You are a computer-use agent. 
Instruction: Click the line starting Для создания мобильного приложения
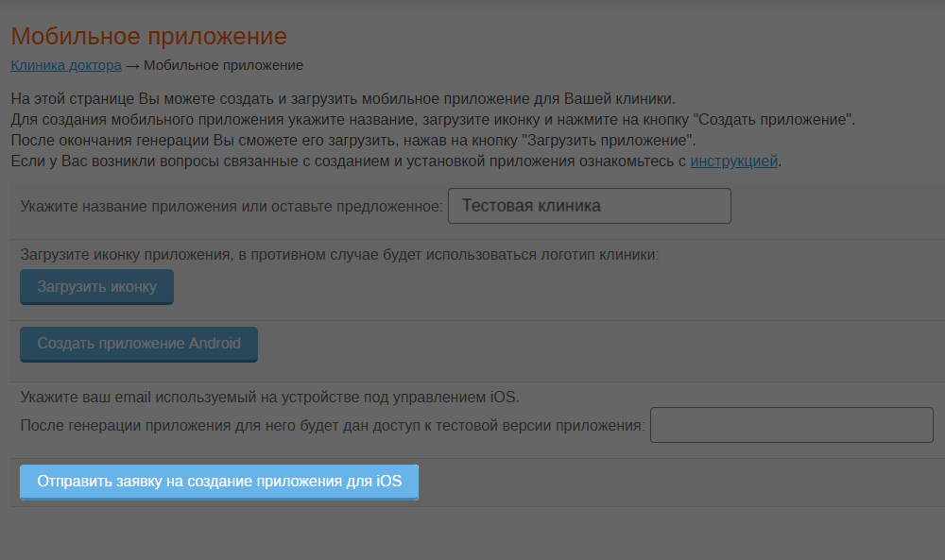pos(433,119)
